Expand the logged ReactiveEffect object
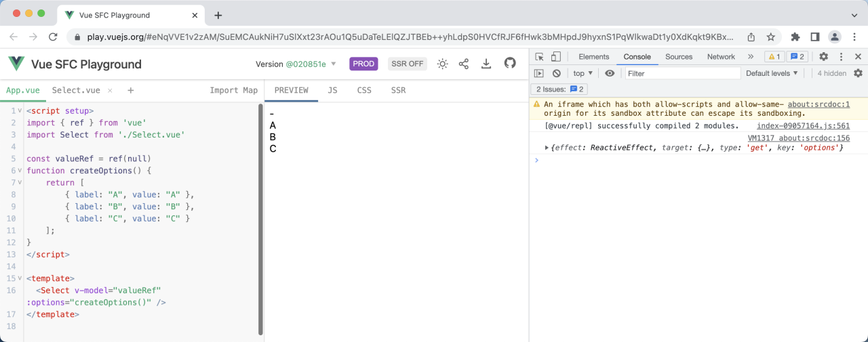Viewport: 868px width, 342px height. click(548, 148)
